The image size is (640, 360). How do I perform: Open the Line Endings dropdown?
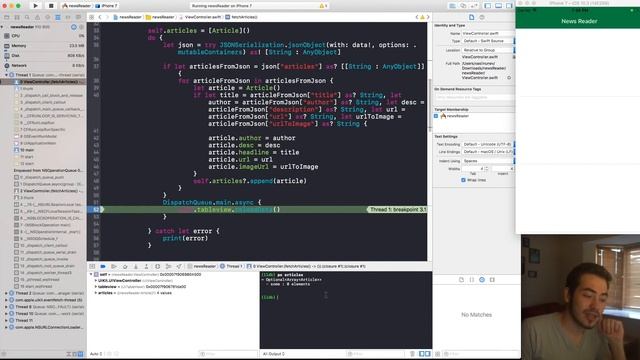pos(488,152)
